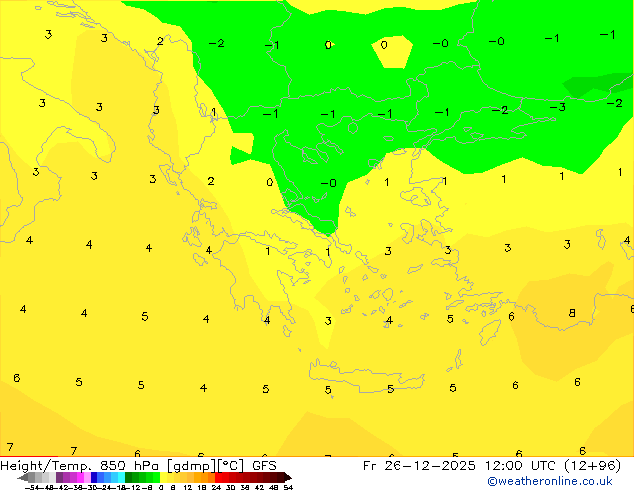Click the dark maroon arrow at legend's end

288,477
